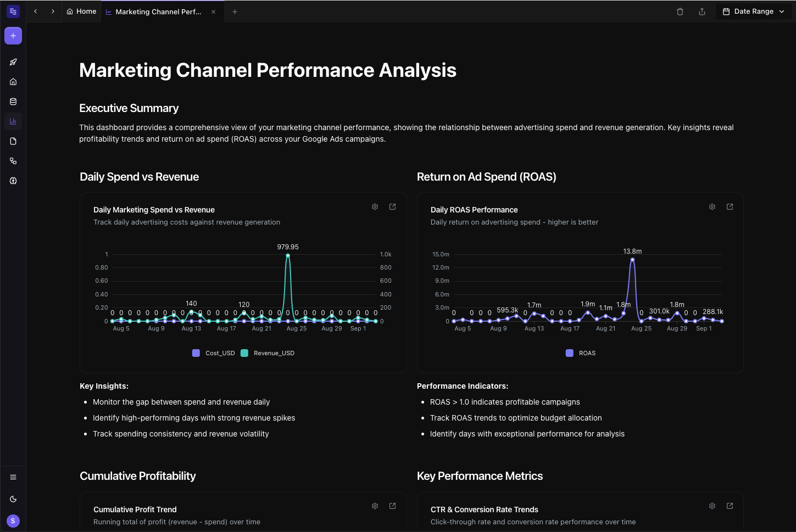The width and height of the screenshot is (796, 532).
Task: Open the Date Range dropdown
Action: 754,12
